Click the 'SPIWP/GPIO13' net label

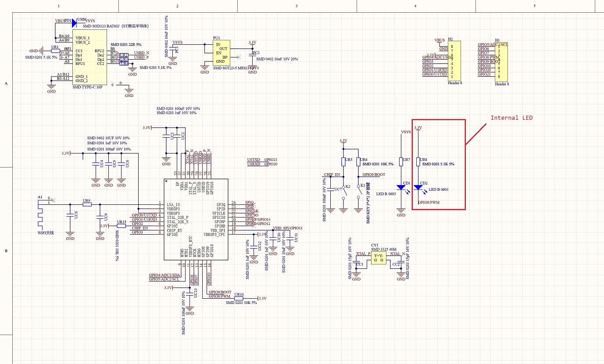pyautogui.click(x=257, y=219)
